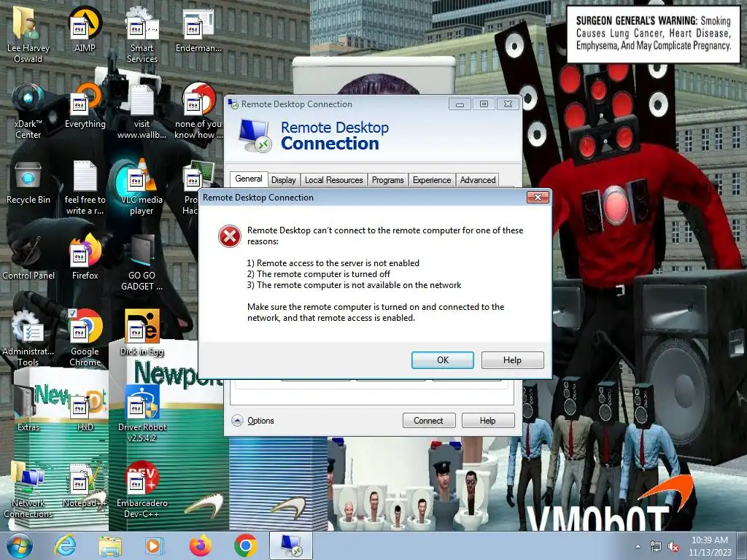Open the Windows Start menu orb
Screen dimensions: 747x560
[x=19, y=545]
